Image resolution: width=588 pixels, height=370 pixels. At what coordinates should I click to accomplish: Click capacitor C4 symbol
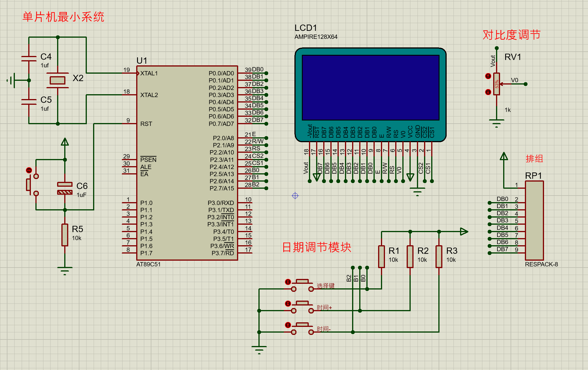pyautogui.click(x=29, y=59)
